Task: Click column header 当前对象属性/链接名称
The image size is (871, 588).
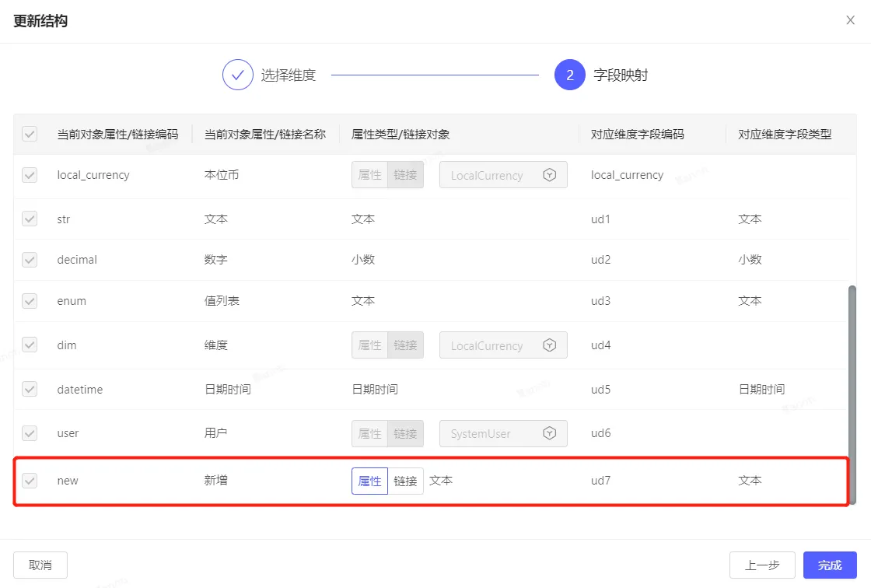Action: point(265,134)
